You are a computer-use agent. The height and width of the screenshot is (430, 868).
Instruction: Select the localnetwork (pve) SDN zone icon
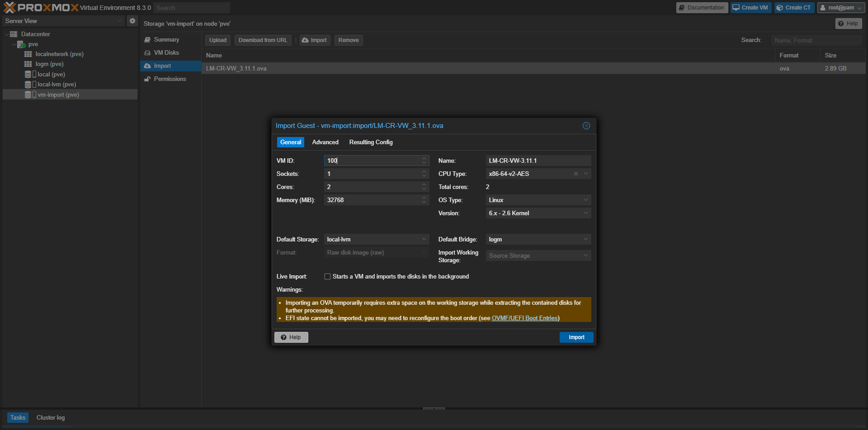[28, 54]
